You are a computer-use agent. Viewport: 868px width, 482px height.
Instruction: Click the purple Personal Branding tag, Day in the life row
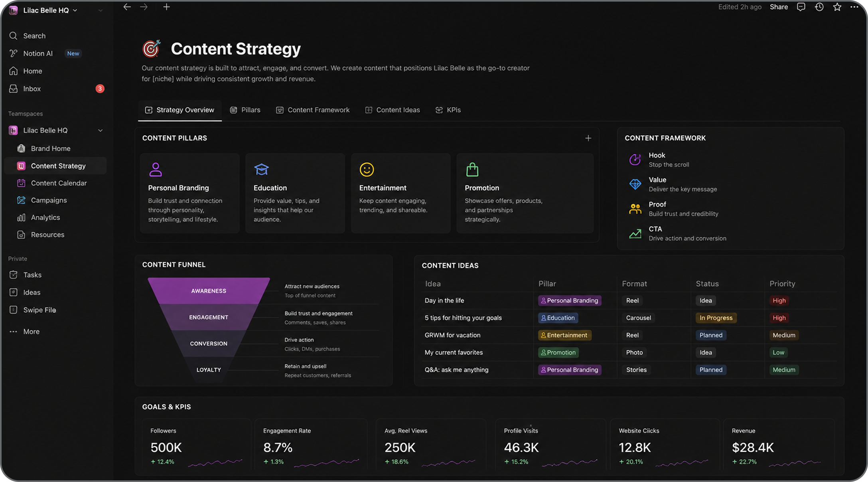click(x=570, y=300)
